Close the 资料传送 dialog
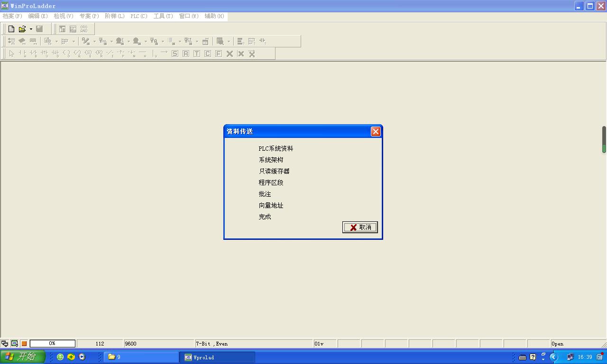This screenshot has height=364, width=607. pyautogui.click(x=376, y=131)
